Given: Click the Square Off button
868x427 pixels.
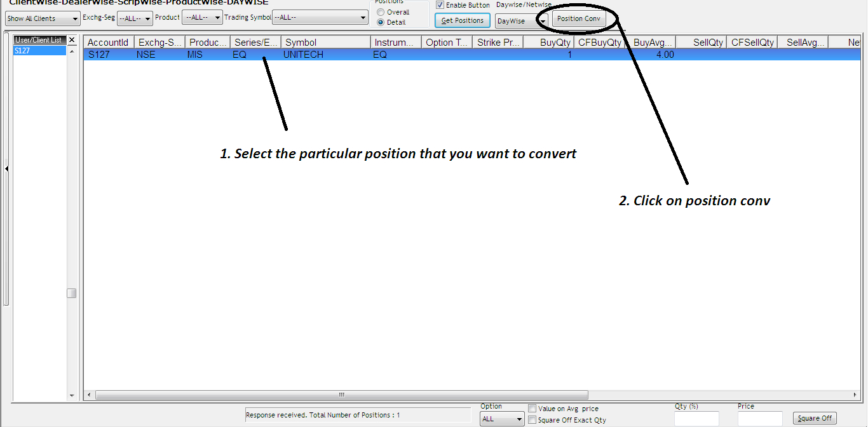Looking at the screenshot, I should tap(815, 419).
